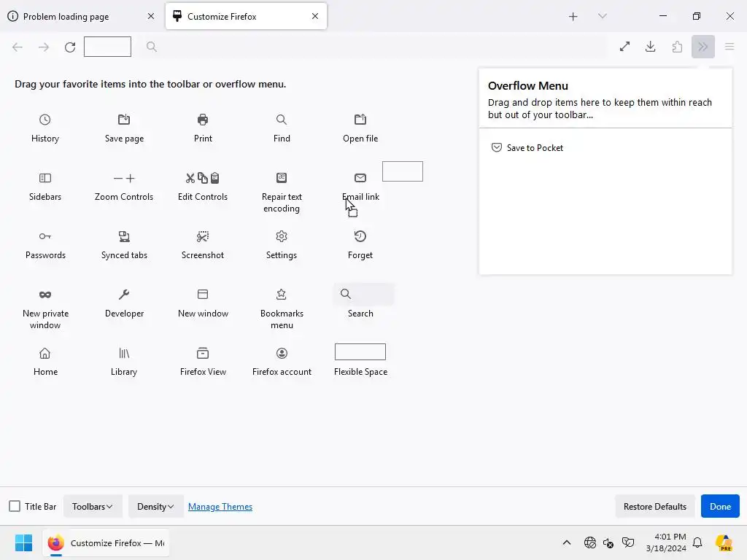Click the toolbar Full Screen arrows icon

(x=624, y=47)
